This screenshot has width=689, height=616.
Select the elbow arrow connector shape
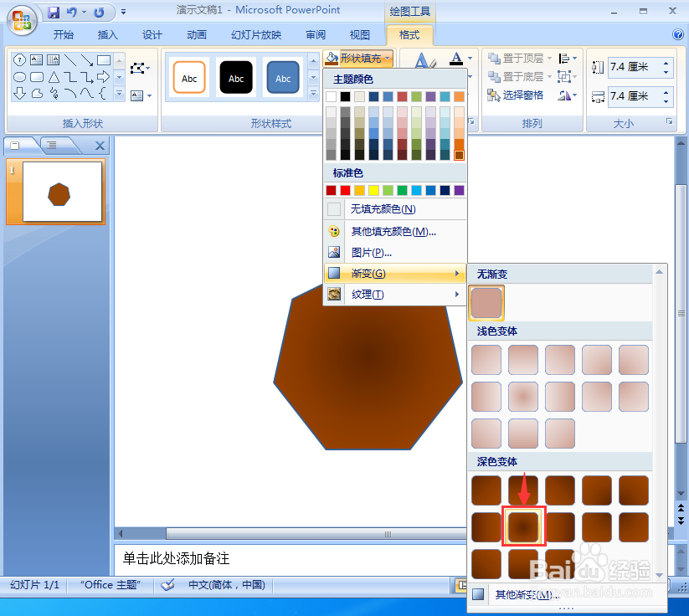pyautogui.click(x=87, y=77)
